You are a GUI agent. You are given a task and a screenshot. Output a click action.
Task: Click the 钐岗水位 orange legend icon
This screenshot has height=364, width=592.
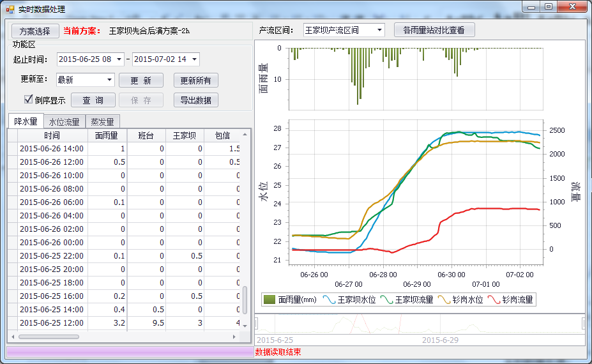pos(444,300)
